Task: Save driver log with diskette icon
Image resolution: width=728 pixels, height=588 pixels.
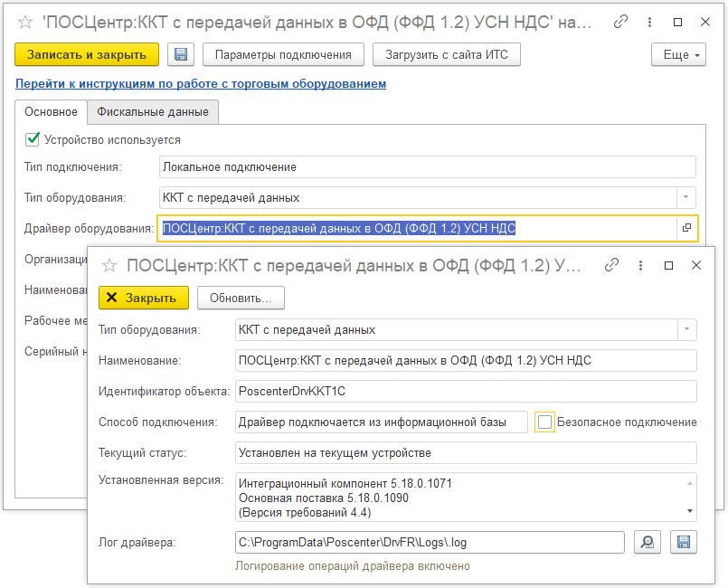Action: pyautogui.click(x=684, y=542)
